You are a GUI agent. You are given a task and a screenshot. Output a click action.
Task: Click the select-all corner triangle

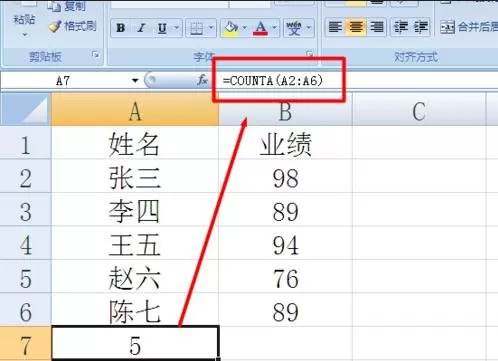pyautogui.click(x=26, y=109)
